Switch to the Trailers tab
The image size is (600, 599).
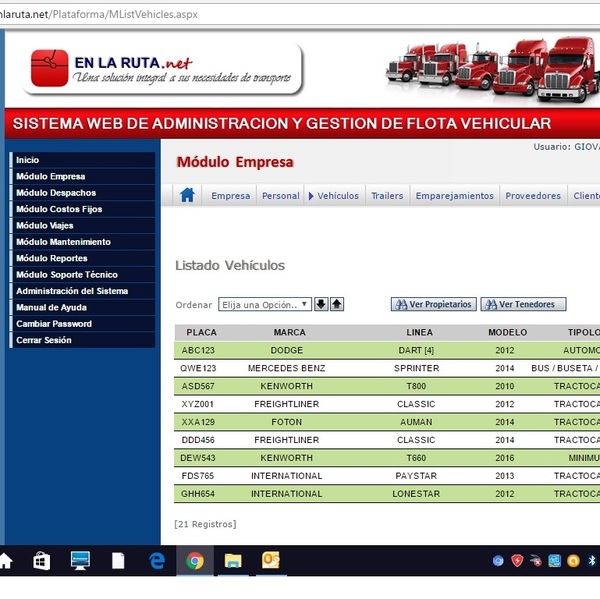click(387, 196)
